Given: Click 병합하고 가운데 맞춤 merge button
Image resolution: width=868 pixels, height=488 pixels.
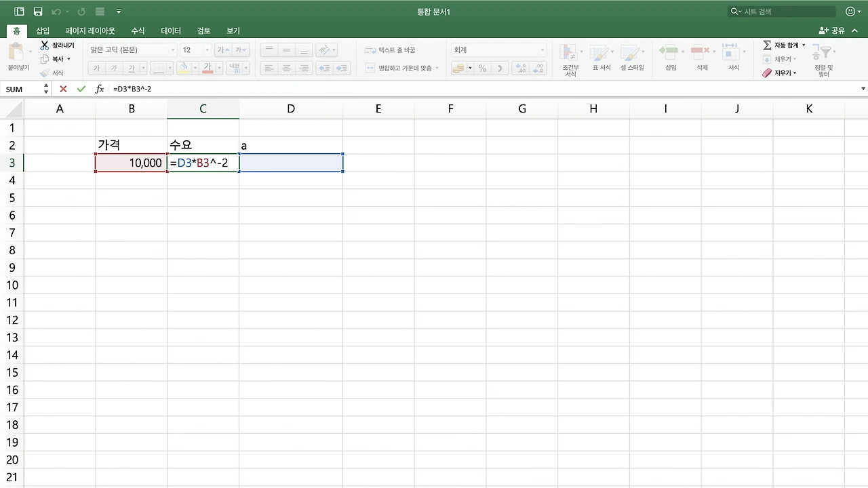Looking at the screenshot, I should pyautogui.click(x=401, y=68).
